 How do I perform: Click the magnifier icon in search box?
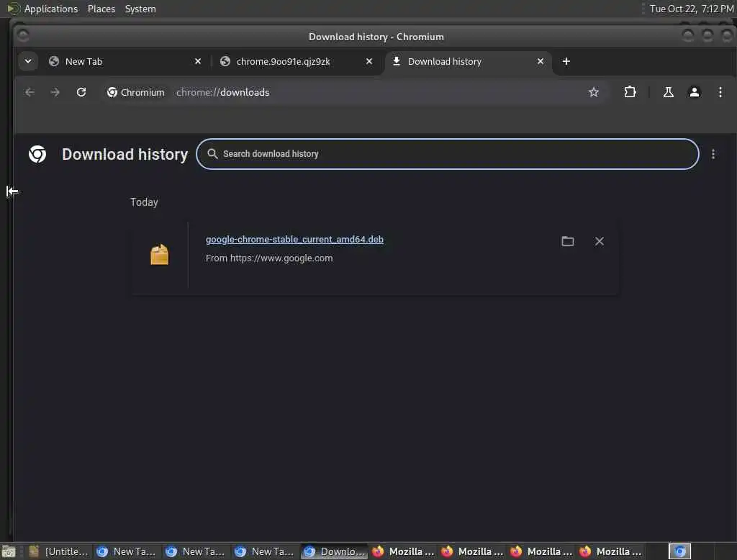pyautogui.click(x=212, y=154)
